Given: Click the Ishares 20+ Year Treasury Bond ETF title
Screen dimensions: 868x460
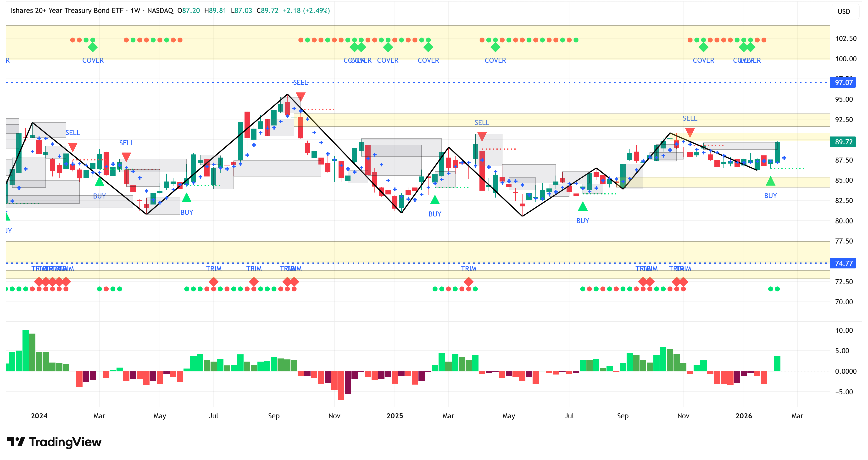Looking at the screenshot, I should (x=67, y=11).
